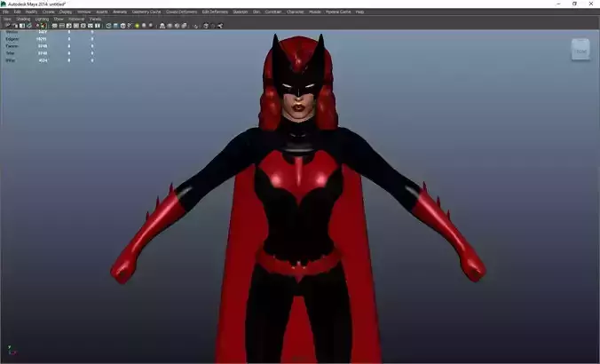Open the viewport Lighting panel menu
The image size is (600, 364).
(x=42, y=19)
